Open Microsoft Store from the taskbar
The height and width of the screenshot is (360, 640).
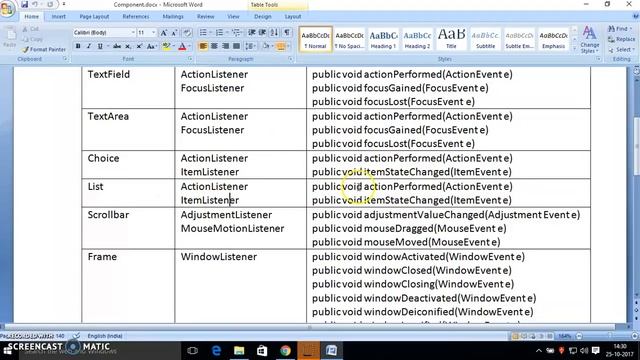[x=262, y=350]
